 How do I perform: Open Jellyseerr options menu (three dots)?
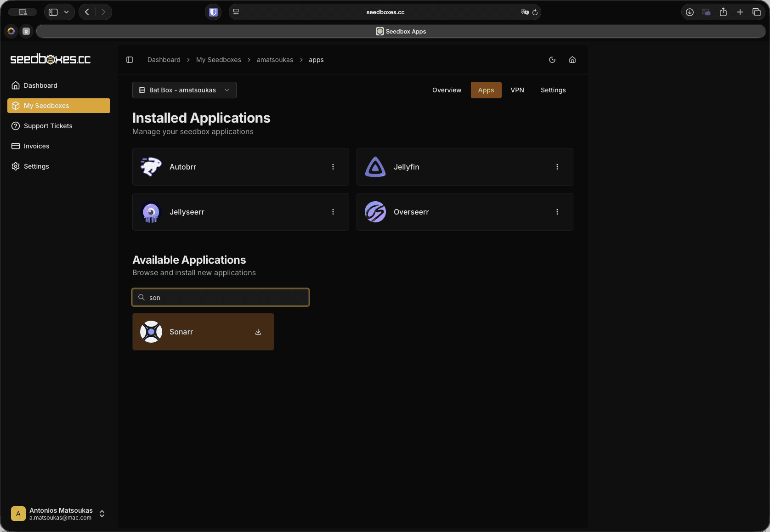(x=333, y=212)
